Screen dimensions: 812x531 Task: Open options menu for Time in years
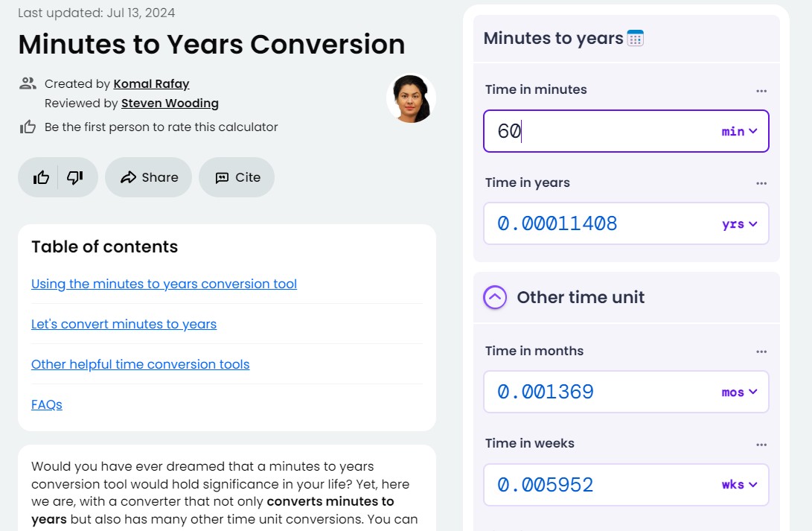coord(761,183)
